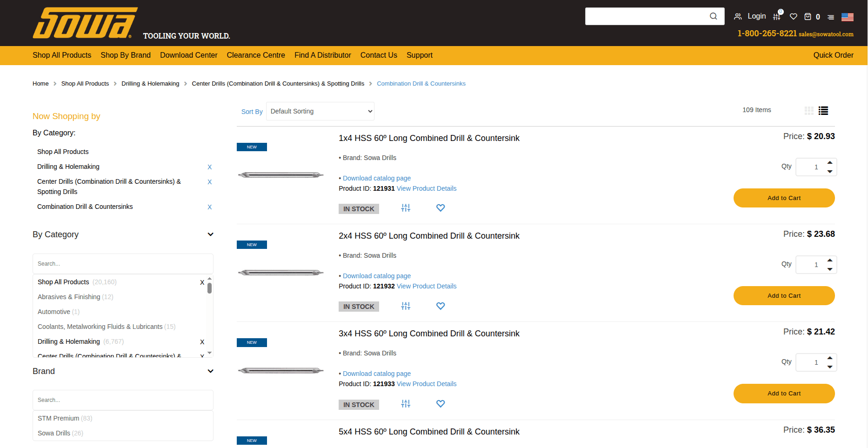Increase quantity for 3x4 HSS product

[830, 358]
